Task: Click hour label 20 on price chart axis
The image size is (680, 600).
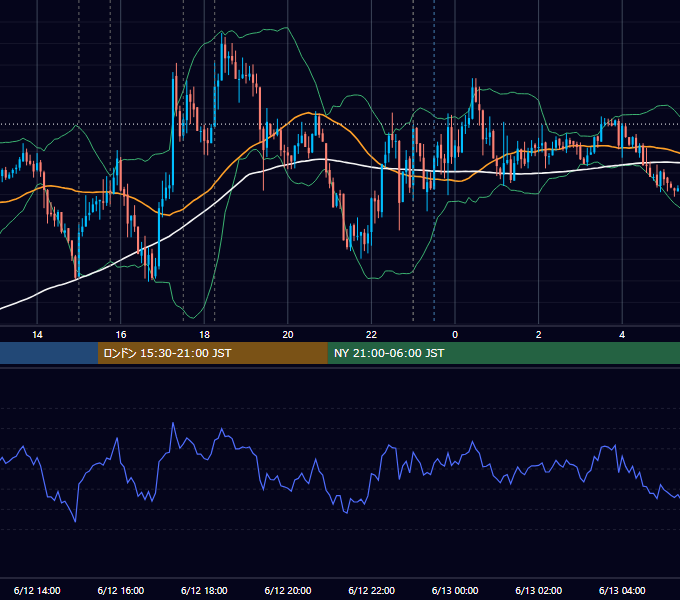Action: (x=288, y=334)
